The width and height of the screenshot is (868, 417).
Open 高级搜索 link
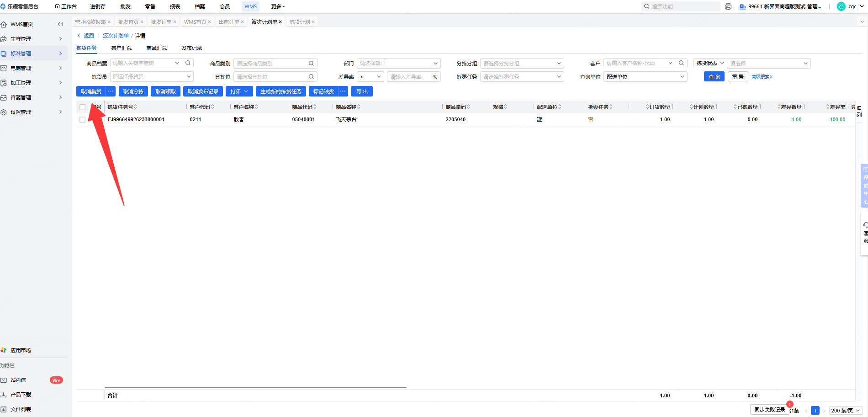click(x=762, y=77)
